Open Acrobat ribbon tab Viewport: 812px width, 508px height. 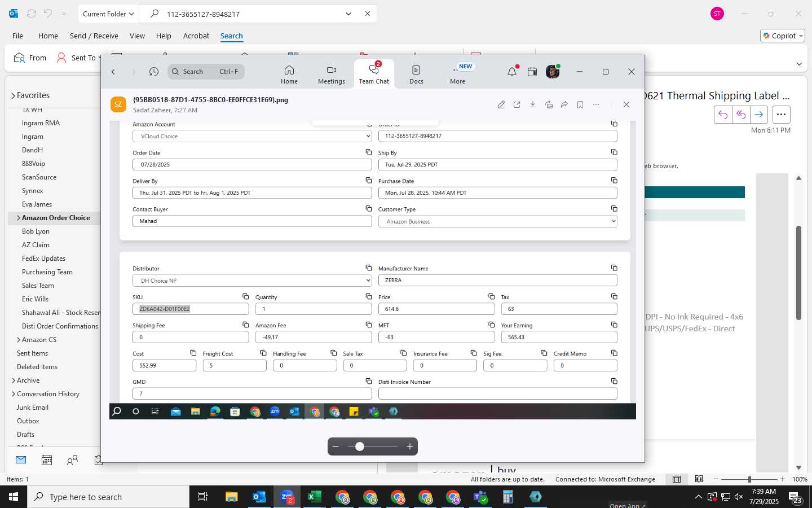coord(196,36)
